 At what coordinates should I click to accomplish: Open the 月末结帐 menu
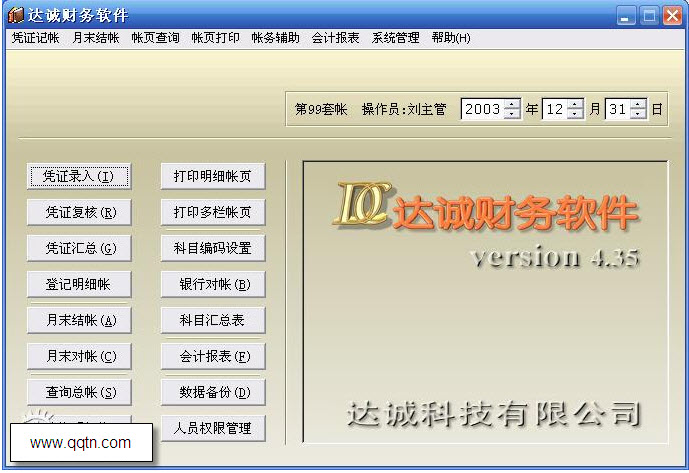click(x=96, y=38)
